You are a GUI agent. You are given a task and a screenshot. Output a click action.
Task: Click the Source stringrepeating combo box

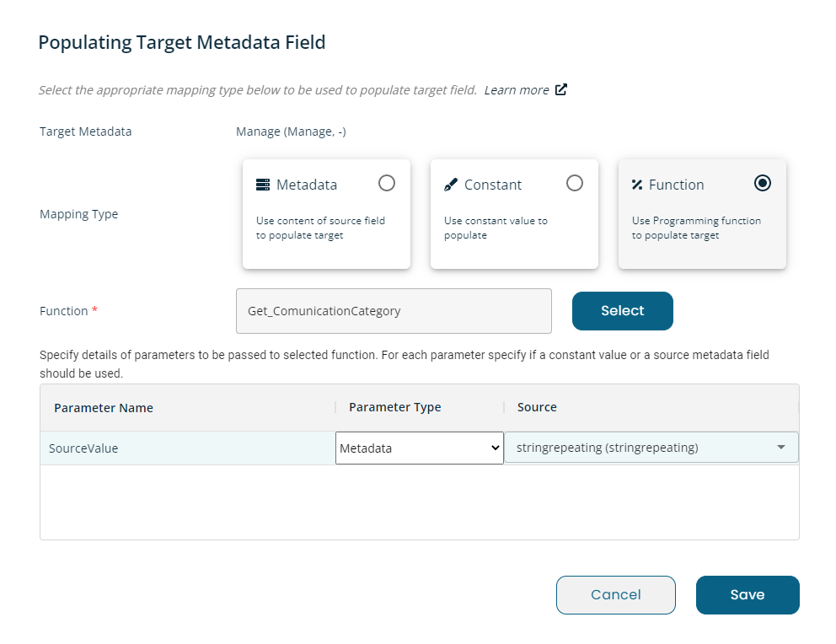tap(651, 448)
